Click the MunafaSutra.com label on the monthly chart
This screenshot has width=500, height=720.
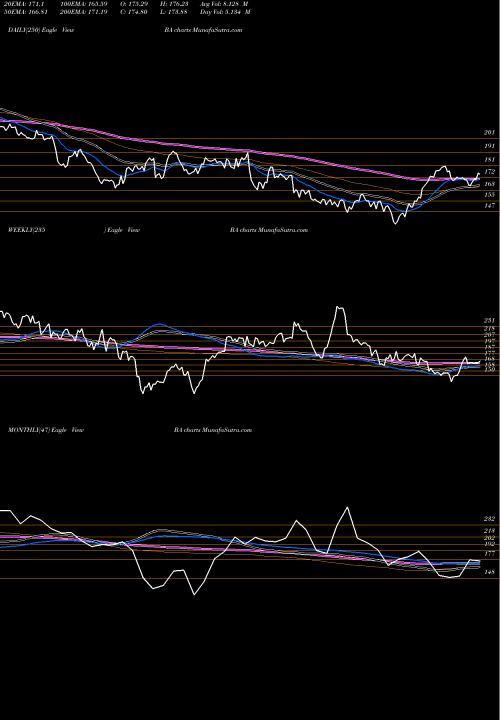(x=225, y=430)
